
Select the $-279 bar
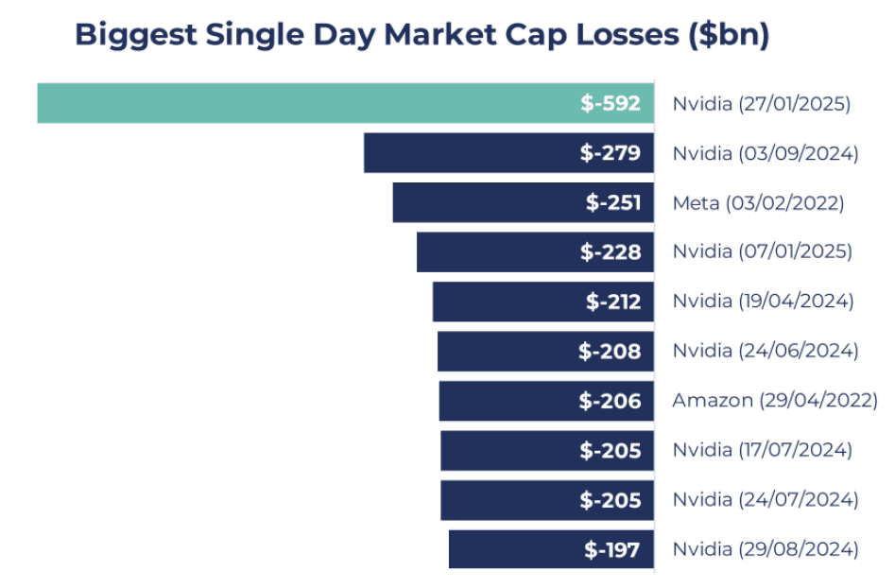(x=508, y=153)
